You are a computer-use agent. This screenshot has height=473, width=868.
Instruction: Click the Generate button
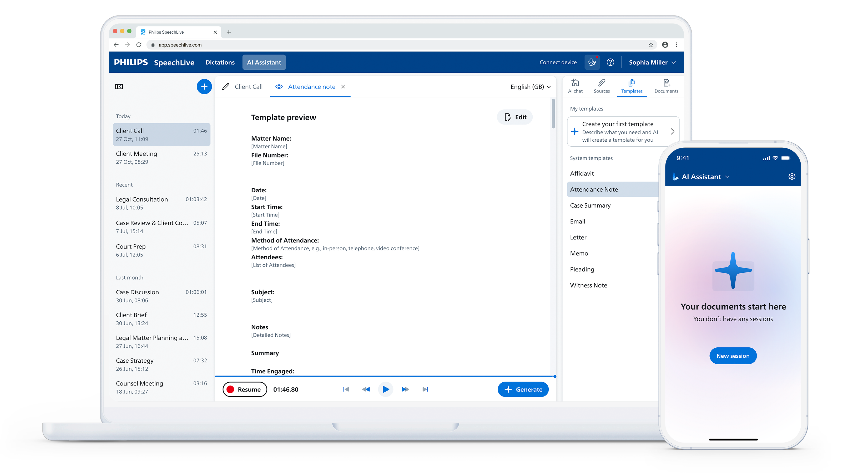523,389
